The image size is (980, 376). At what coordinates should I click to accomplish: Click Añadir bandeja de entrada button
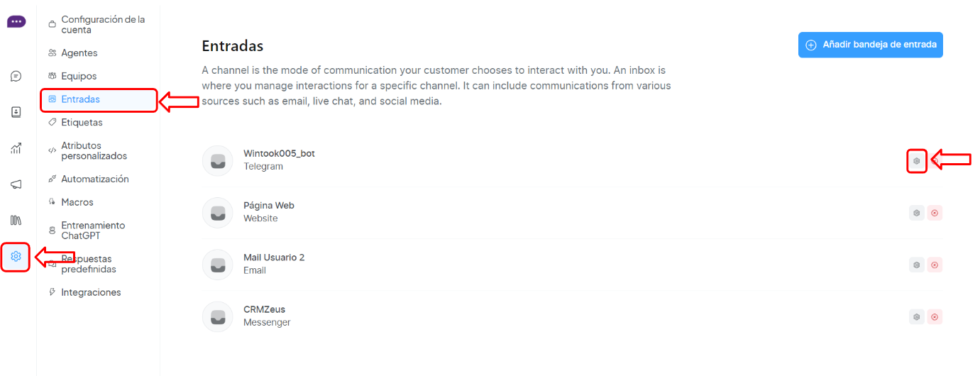(870, 45)
